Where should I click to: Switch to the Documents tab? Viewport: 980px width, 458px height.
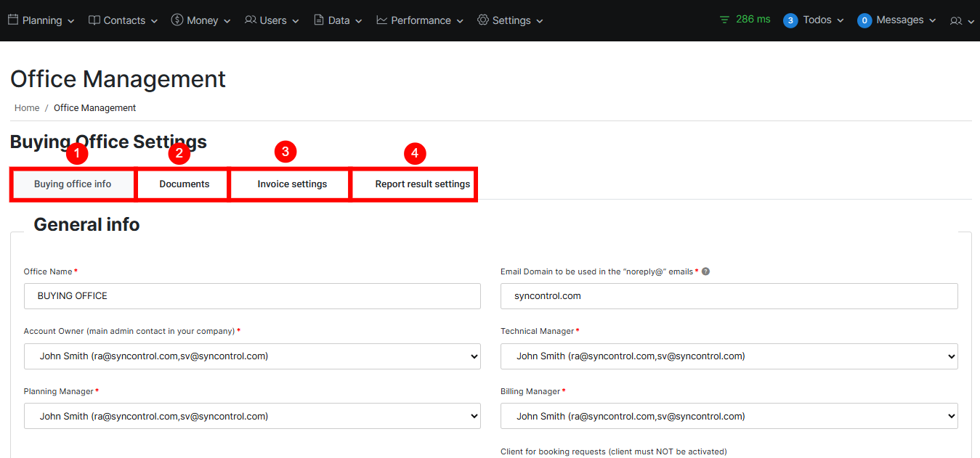point(185,184)
